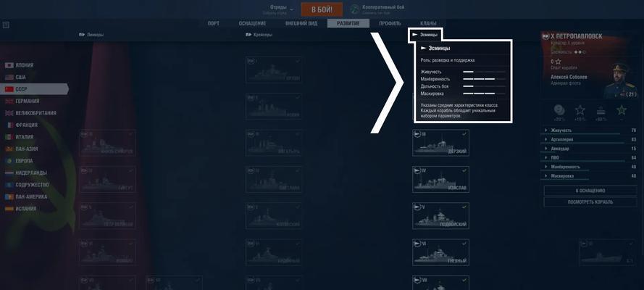644x290 pixels.
Task: Go to the КЛАНЫ tab
Action: click(428, 23)
